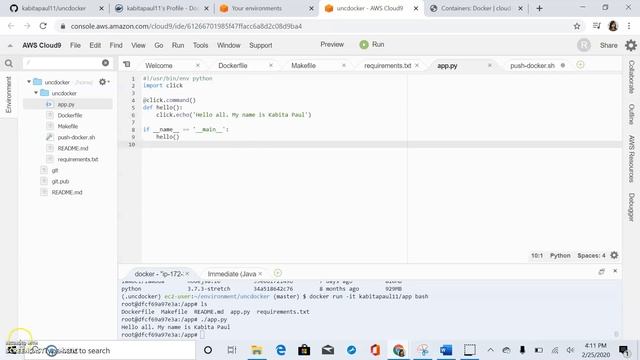Open new browser tab plus button
Viewport: 640px width, 360px height.
pos(539,8)
